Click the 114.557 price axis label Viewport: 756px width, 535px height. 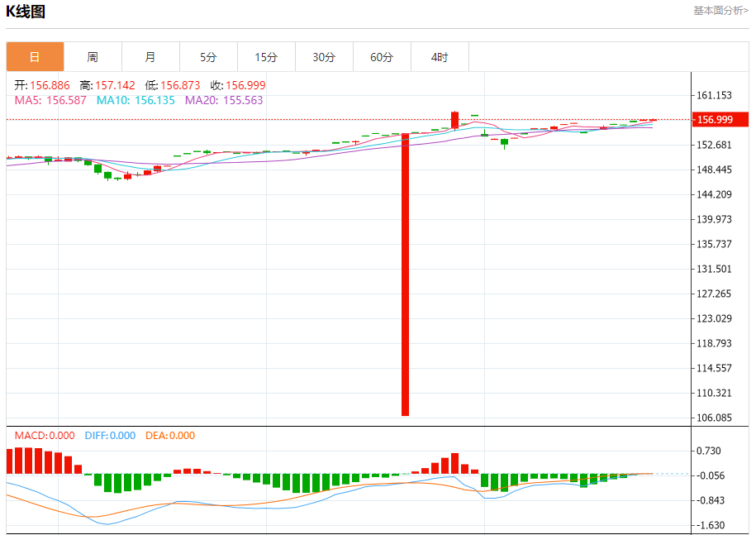(714, 369)
